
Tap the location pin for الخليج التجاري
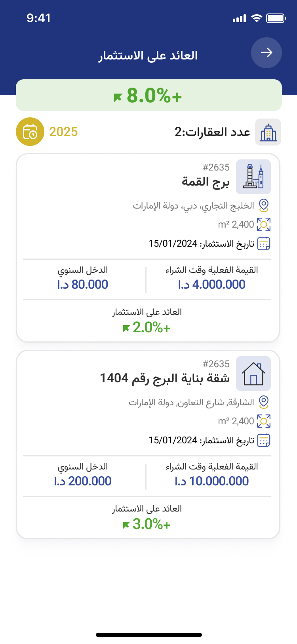coord(264,205)
